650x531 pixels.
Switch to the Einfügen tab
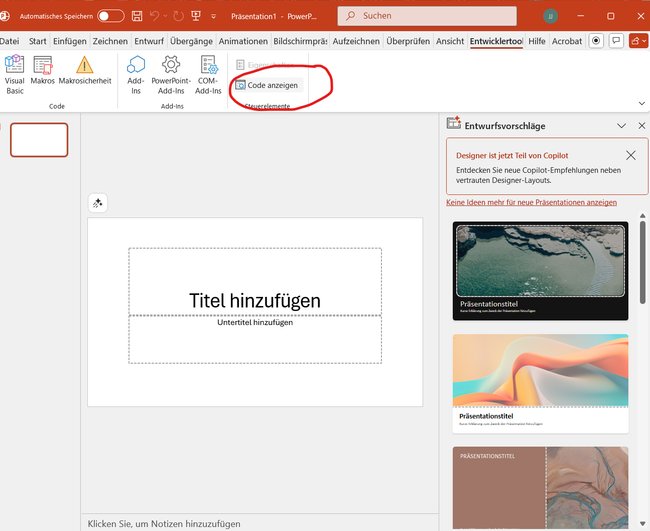pos(70,41)
